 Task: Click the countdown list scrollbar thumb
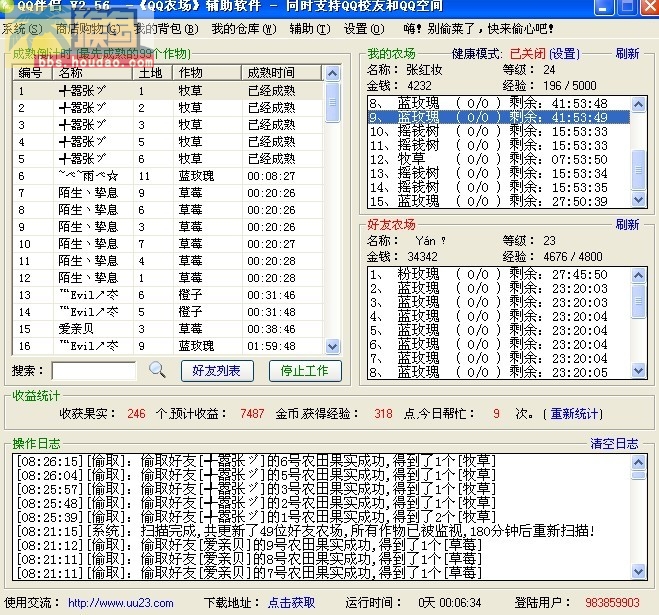pos(332,102)
